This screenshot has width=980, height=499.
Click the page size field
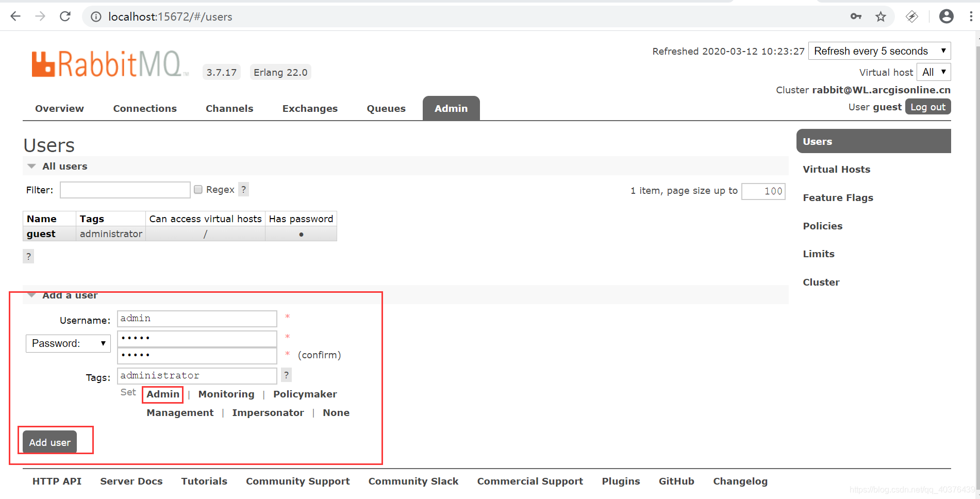pos(763,191)
